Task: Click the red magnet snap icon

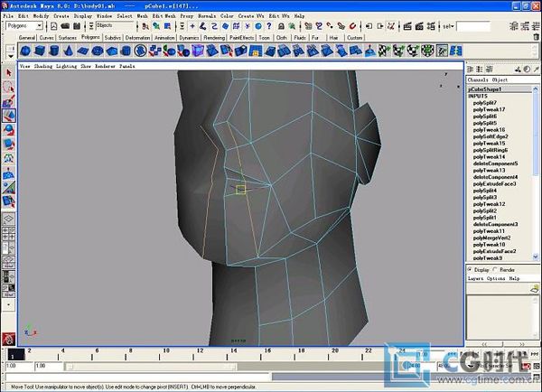Action: coord(352,26)
